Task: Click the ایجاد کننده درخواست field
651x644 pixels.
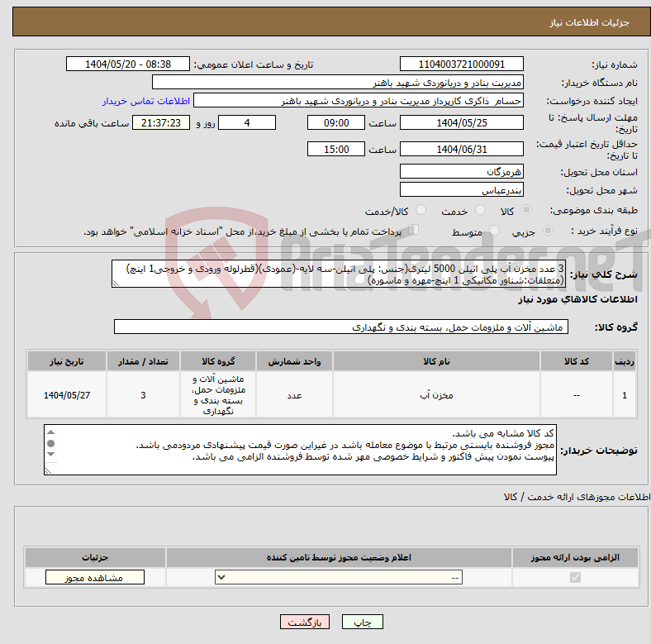Action: [359, 101]
